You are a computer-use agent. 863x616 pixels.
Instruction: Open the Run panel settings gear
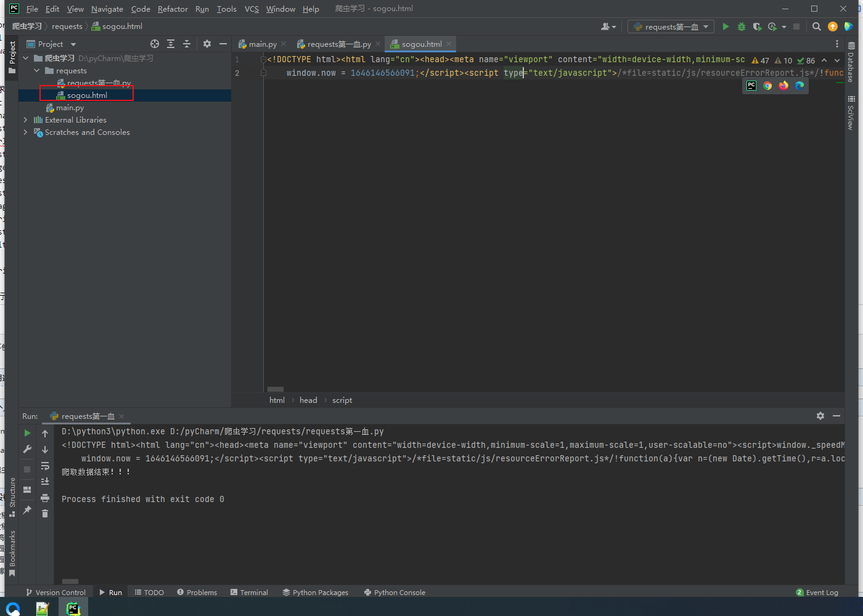pyautogui.click(x=820, y=416)
